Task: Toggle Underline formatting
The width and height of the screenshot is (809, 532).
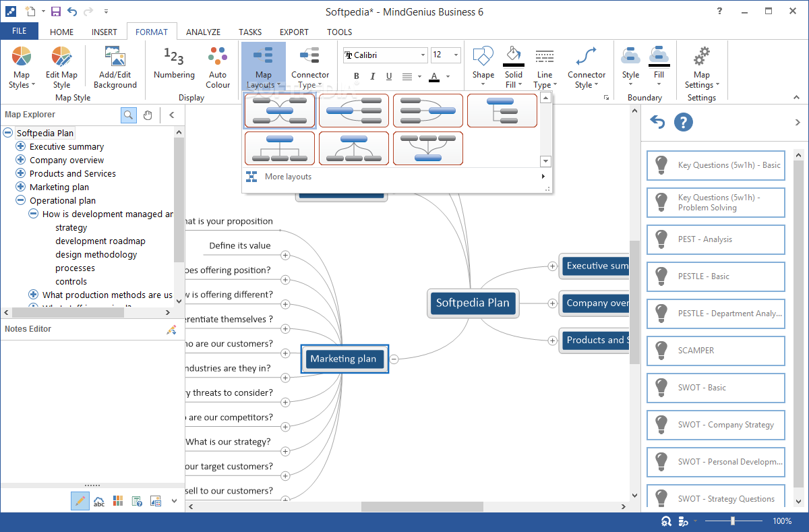Action: [389, 76]
